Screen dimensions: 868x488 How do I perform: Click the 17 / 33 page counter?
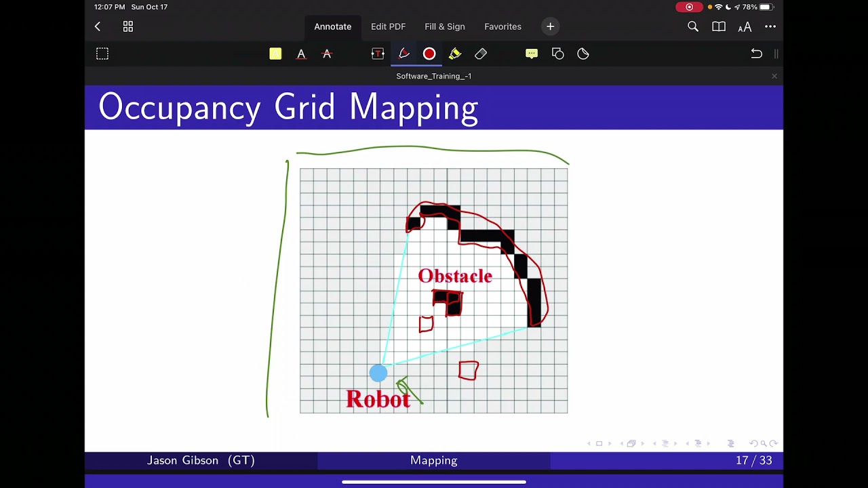(x=753, y=460)
